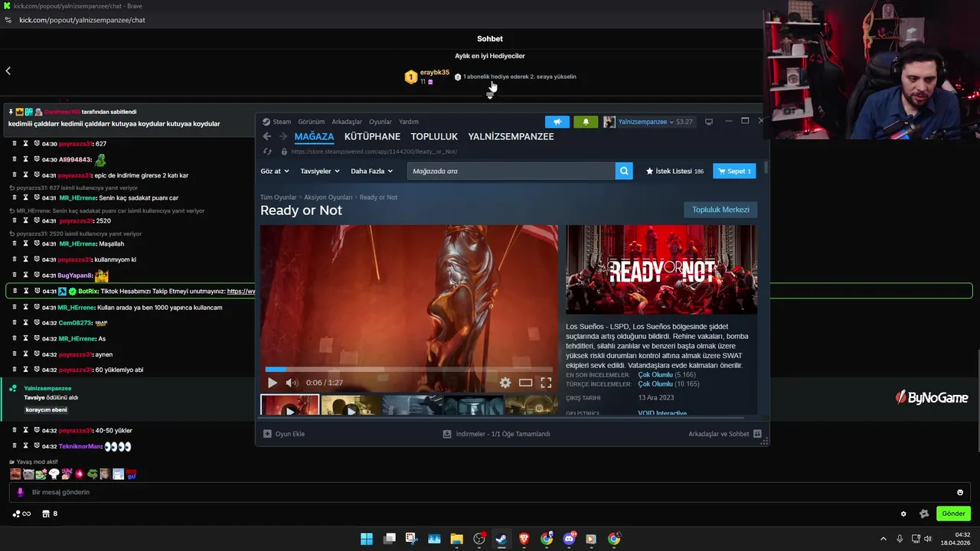This screenshot has height=551, width=980.
Task: Open Tüm Oyunlar breadcrumb link
Action: point(279,197)
